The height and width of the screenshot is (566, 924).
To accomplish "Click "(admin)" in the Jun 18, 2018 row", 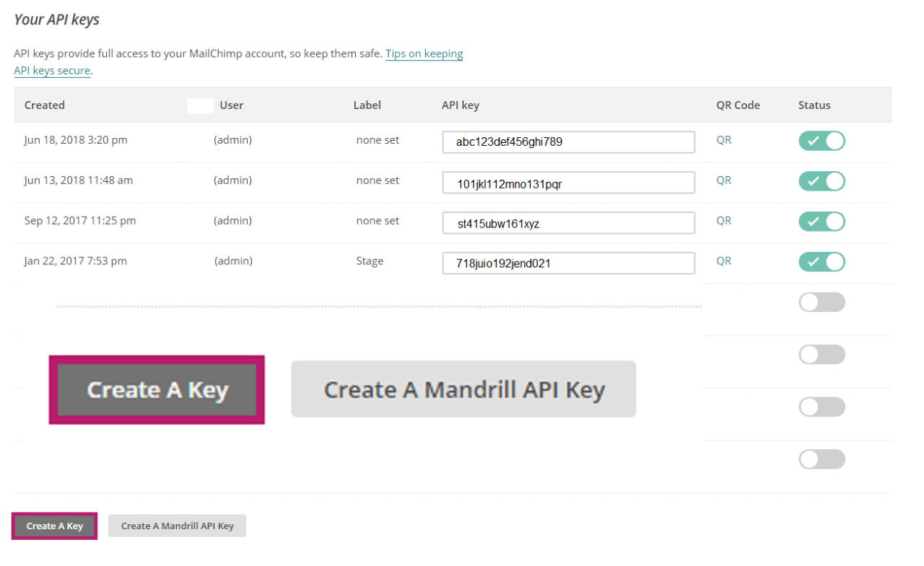I will click(232, 140).
